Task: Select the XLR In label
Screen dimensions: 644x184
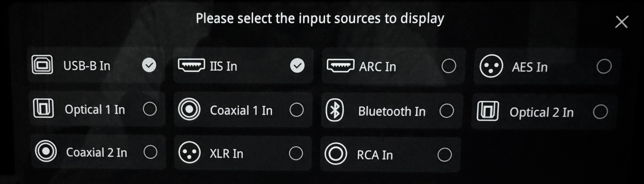Action: pos(226,153)
